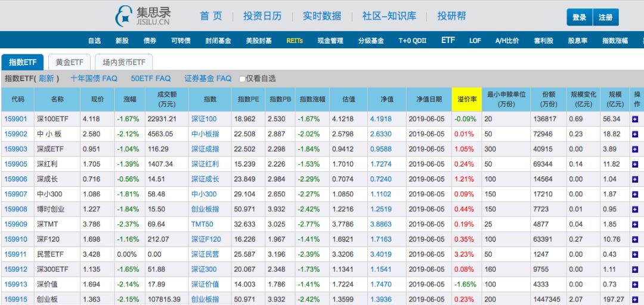Select T+0 QDII in navigation bar
The height and width of the screenshot is (305, 644).
coord(413,41)
